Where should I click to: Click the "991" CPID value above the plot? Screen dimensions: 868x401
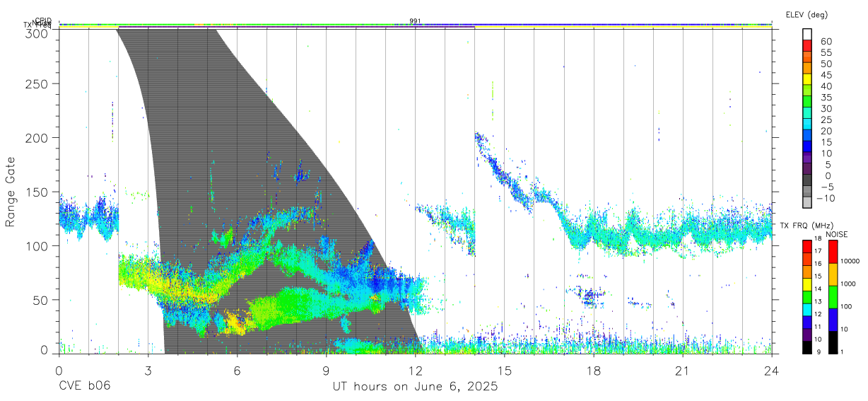tap(416, 21)
